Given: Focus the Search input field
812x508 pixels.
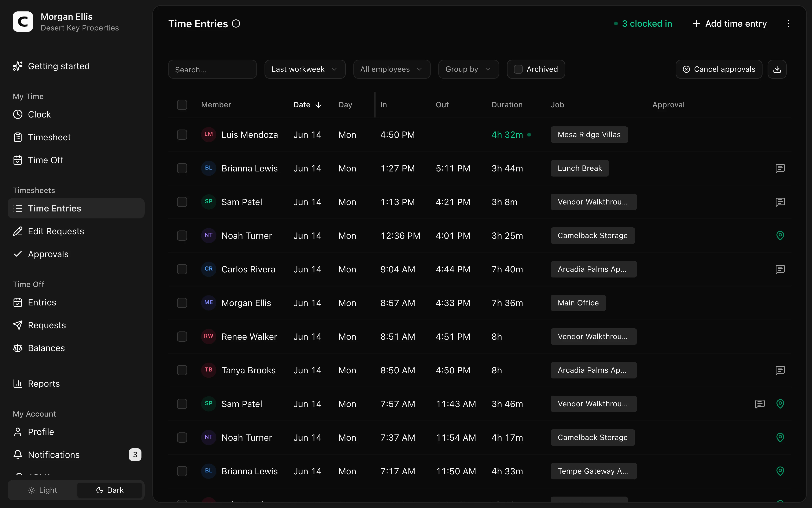Looking at the screenshot, I should [x=212, y=69].
